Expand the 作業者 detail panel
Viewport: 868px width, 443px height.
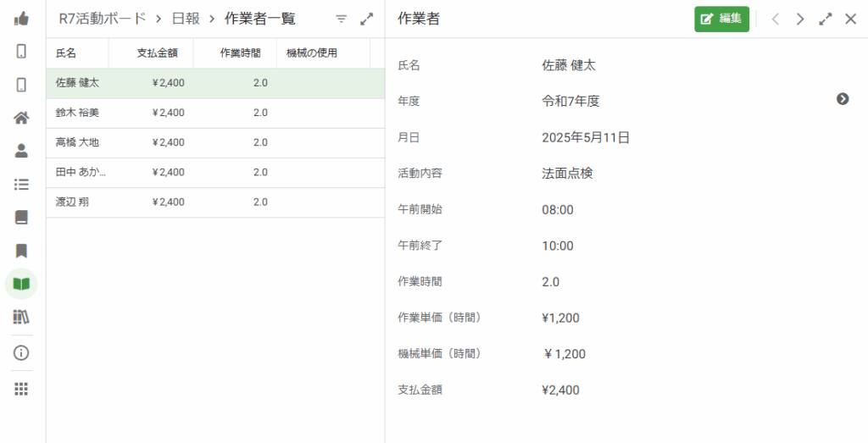coord(826,19)
